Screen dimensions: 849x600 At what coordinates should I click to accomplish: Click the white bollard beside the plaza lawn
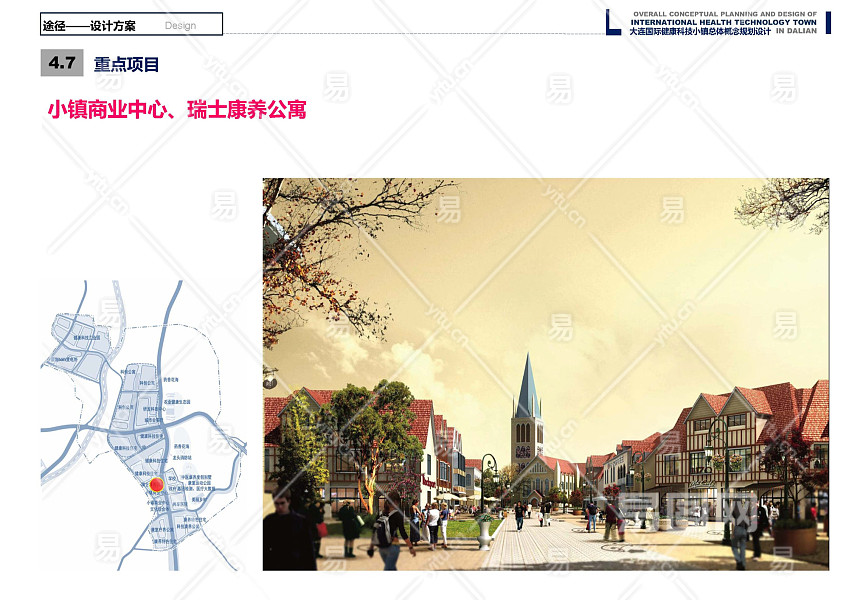tap(485, 535)
